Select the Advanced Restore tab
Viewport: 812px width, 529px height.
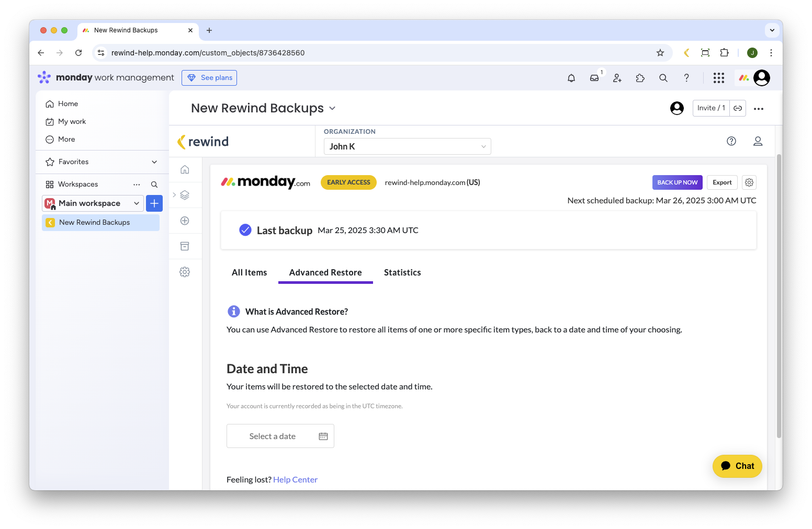[x=325, y=273]
